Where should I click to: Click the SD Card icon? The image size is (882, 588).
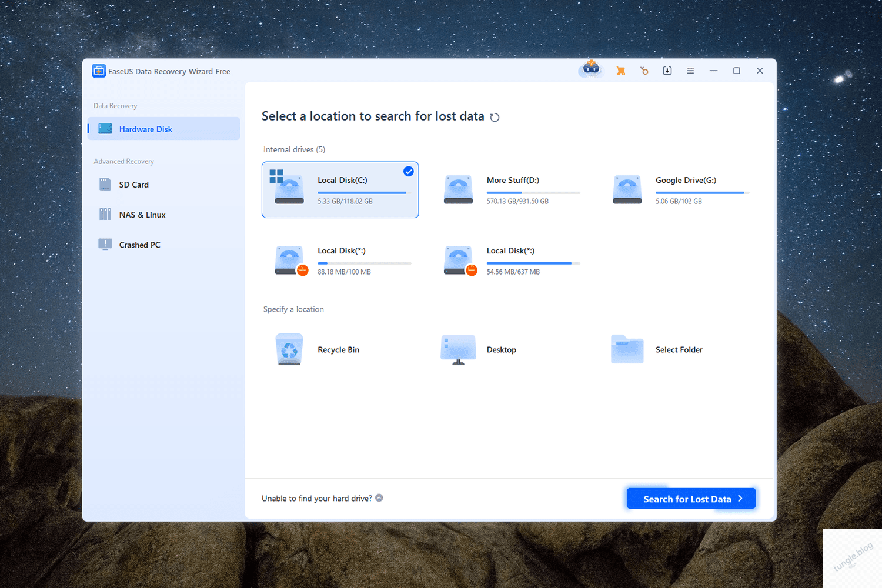(x=105, y=185)
